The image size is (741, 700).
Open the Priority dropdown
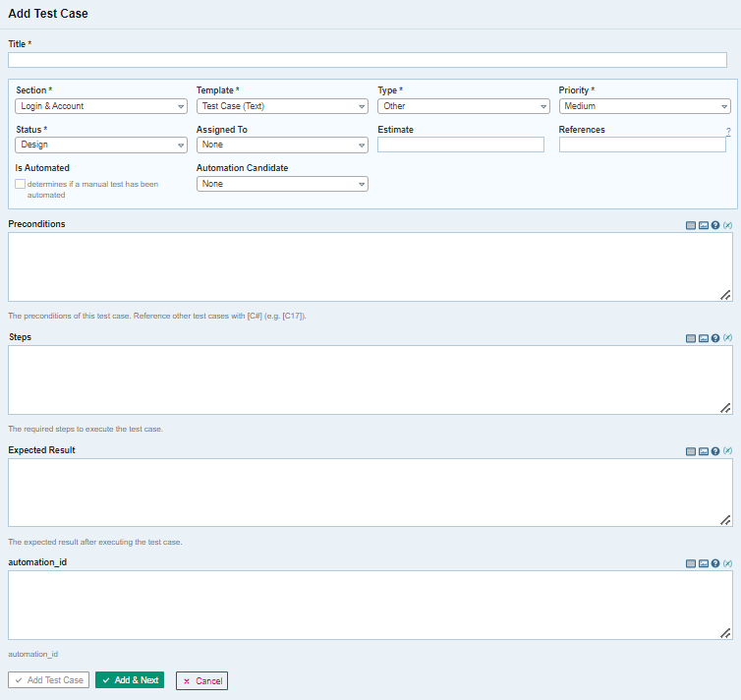point(645,106)
